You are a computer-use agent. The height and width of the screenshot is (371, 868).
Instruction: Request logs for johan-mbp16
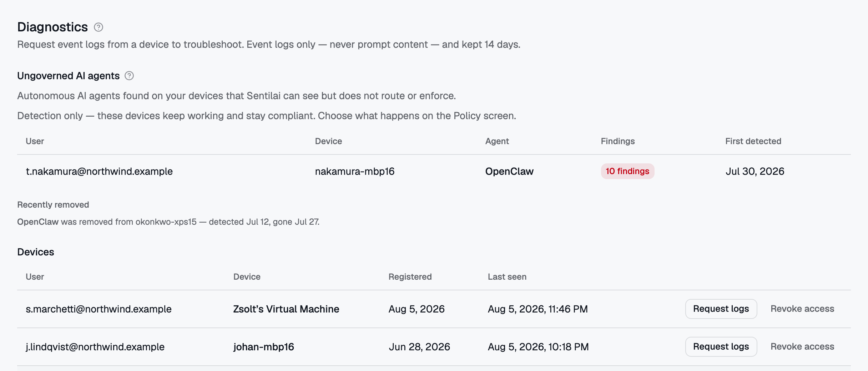pyautogui.click(x=721, y=347)
